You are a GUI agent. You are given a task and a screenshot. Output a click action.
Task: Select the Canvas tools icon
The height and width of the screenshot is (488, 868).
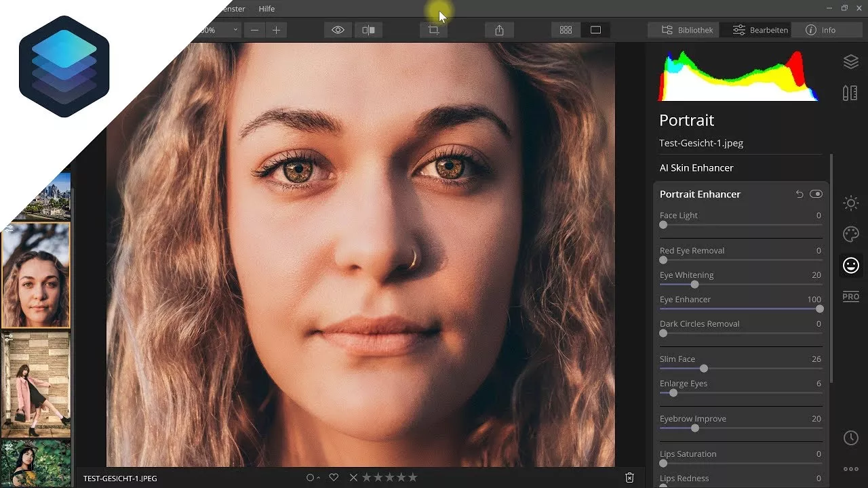click(x=850, y=94)
